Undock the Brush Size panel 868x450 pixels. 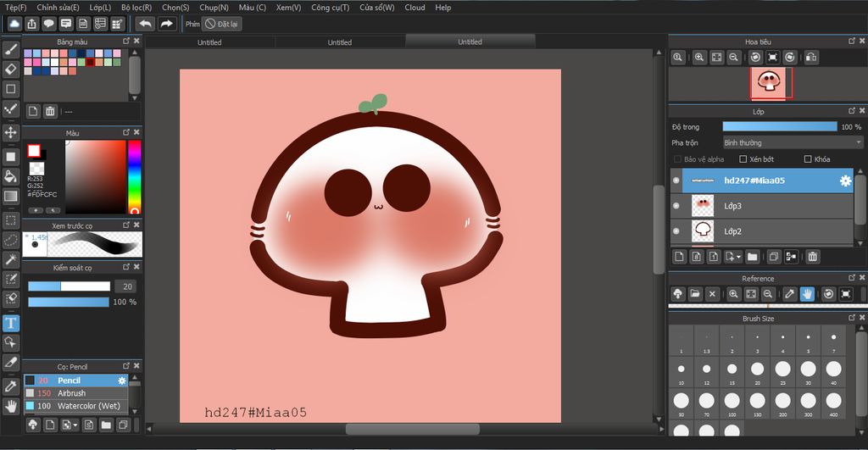click(852, 318)
